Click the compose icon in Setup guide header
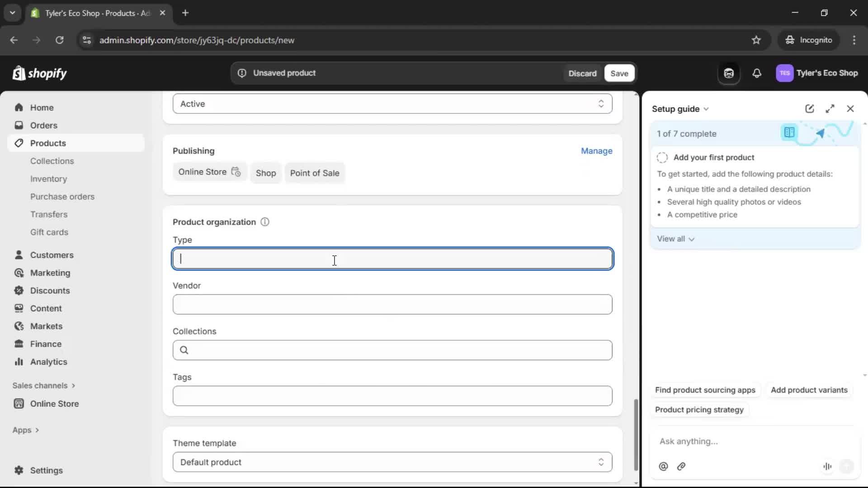 coord(810,108)
